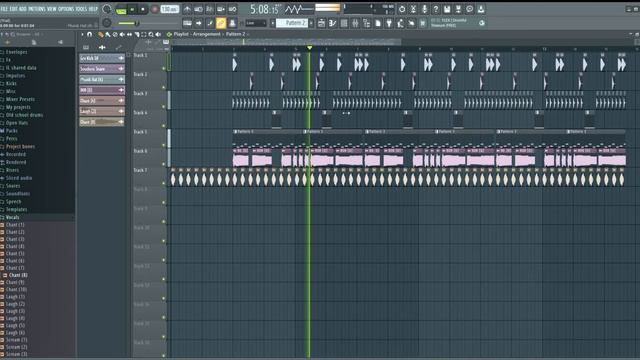The height and width of the screenshot is (360, 640).
Task: Click the project info page icon
Action: click(x=378, y=23)
